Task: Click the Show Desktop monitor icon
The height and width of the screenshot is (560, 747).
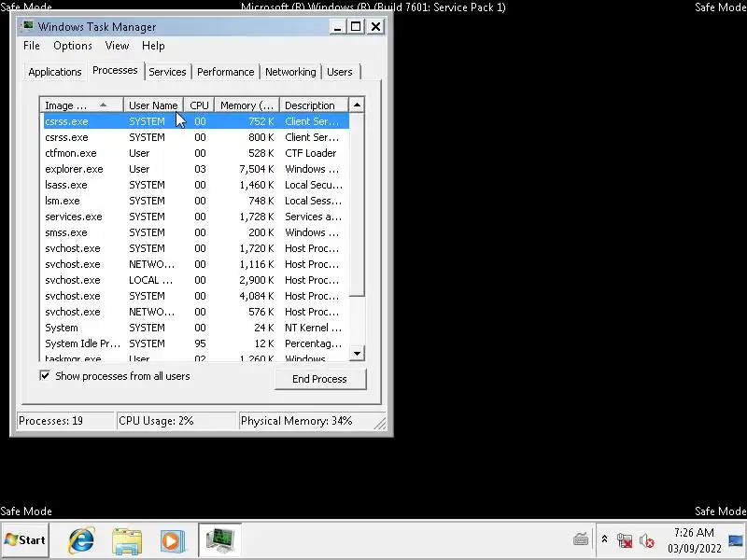Action: [x=736, y=540]
